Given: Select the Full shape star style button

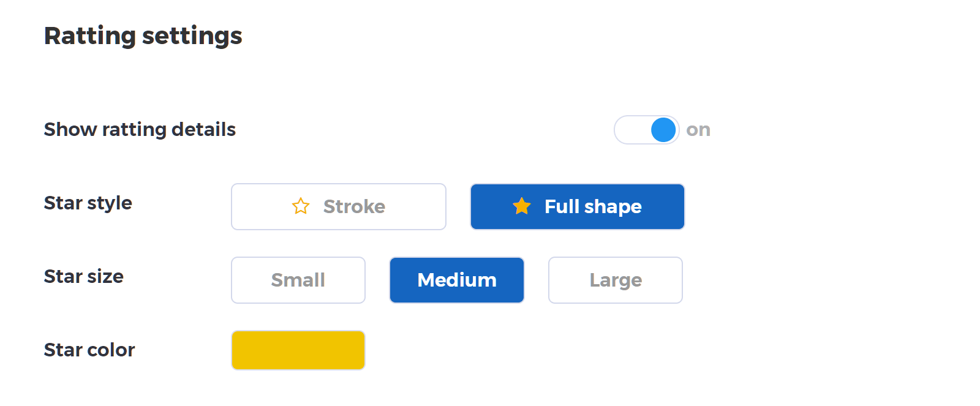Looking at the screenshot, I should [x=577, y=206].
